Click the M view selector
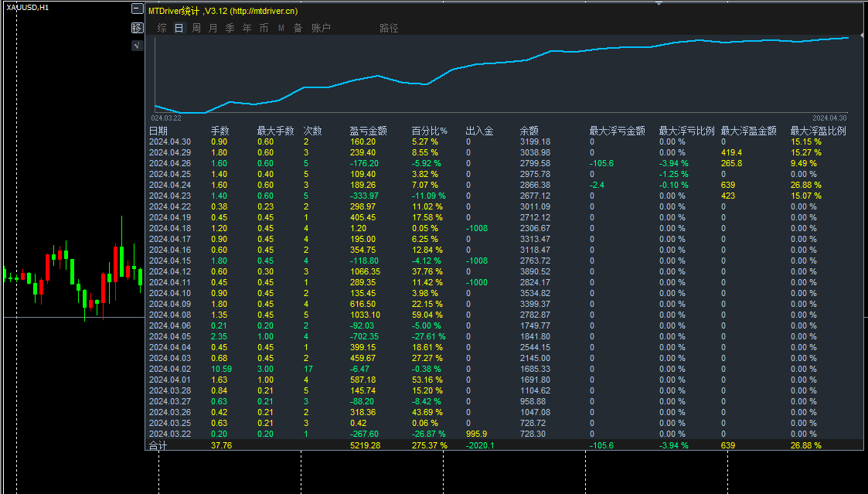Image resolution: width=868 pixels, height=494 pixels. point(280,28)
